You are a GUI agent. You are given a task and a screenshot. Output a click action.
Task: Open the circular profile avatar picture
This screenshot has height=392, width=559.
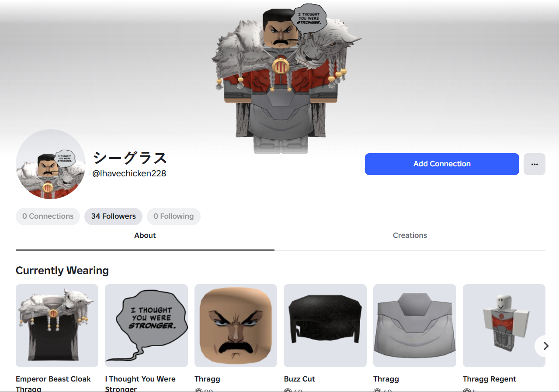click(x=51, y=164)
